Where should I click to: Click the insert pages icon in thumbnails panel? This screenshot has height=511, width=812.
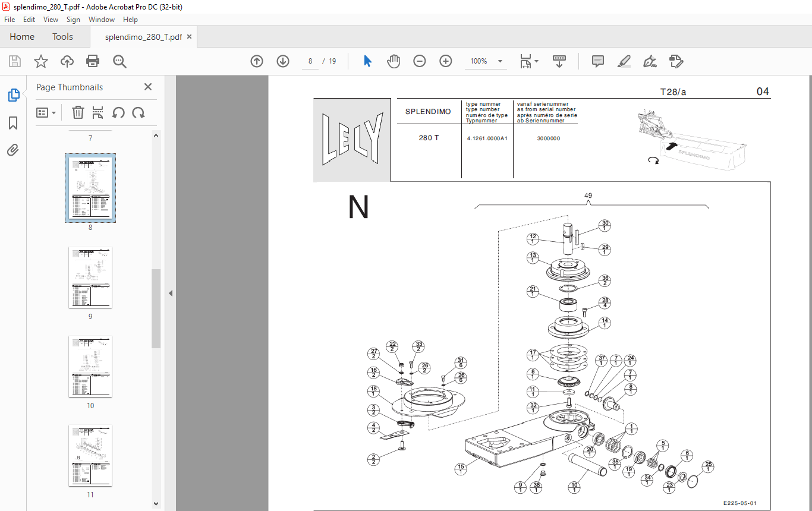click(x=98, y=112)
